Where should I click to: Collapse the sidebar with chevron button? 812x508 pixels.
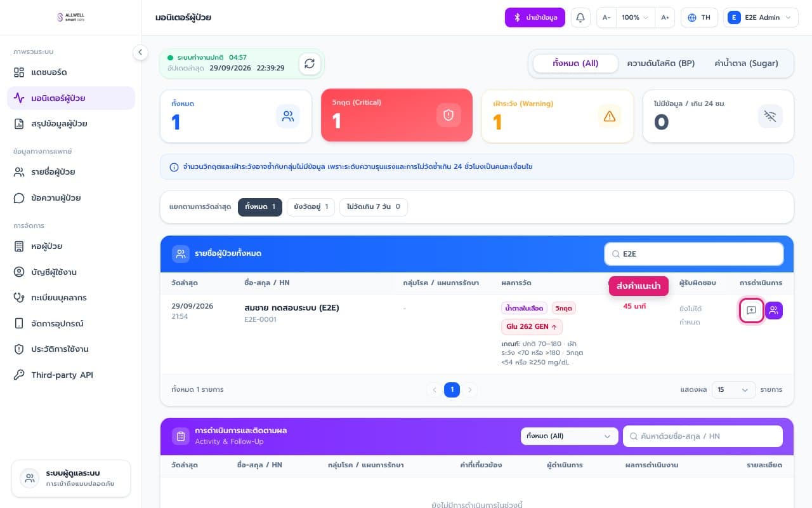pyautogui.click(x=141, y=53)
